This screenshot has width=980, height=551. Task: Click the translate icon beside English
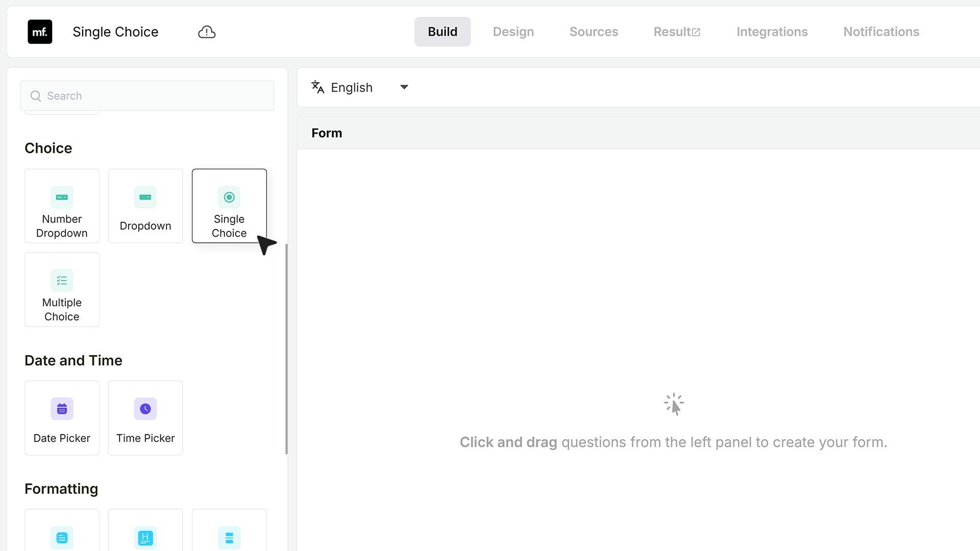tap(318, 87)
